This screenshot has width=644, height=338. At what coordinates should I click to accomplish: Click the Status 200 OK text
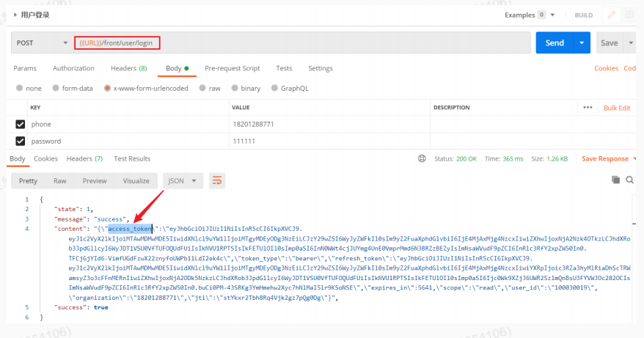click(455, 158)
